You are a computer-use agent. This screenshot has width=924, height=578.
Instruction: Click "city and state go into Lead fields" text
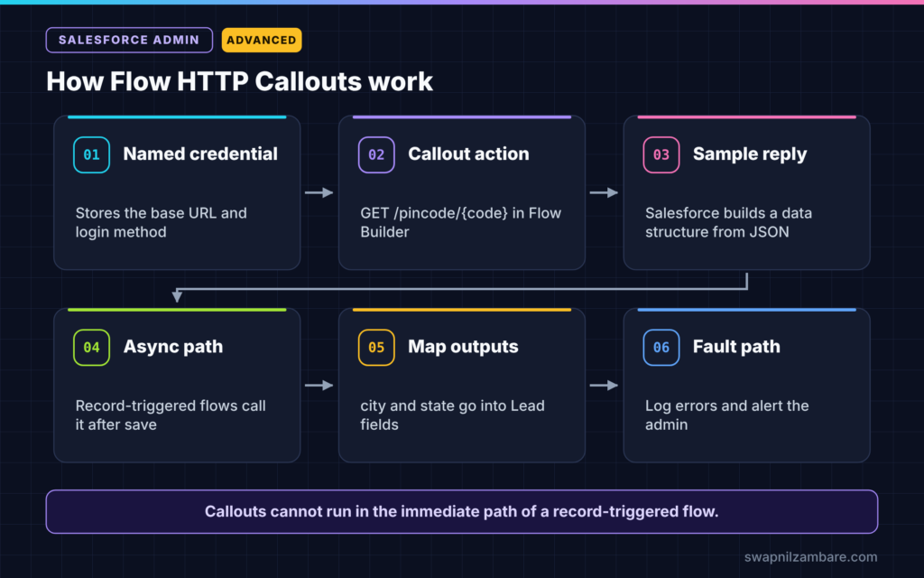click(x=453, y=415)
